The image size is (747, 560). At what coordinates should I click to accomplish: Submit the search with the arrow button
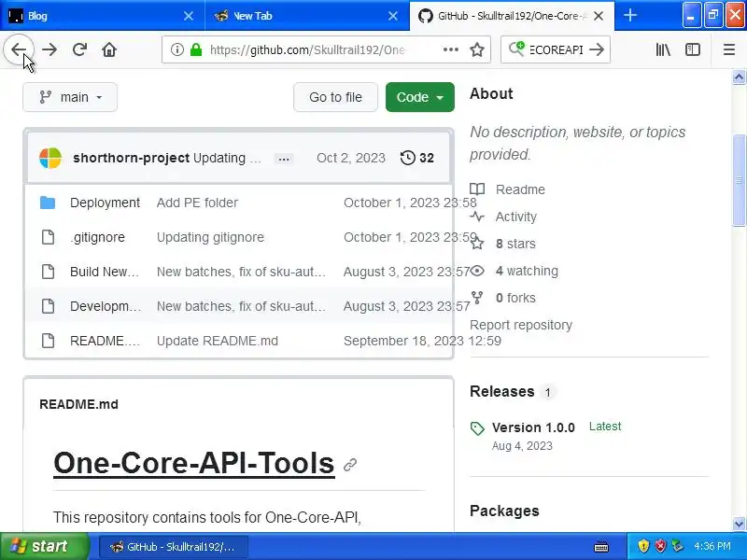point(597,49)
